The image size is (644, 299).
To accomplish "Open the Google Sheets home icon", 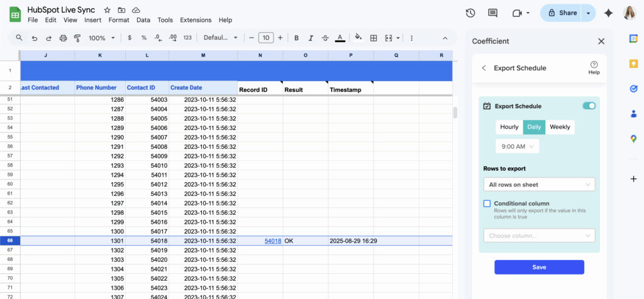I will point(15,15).
